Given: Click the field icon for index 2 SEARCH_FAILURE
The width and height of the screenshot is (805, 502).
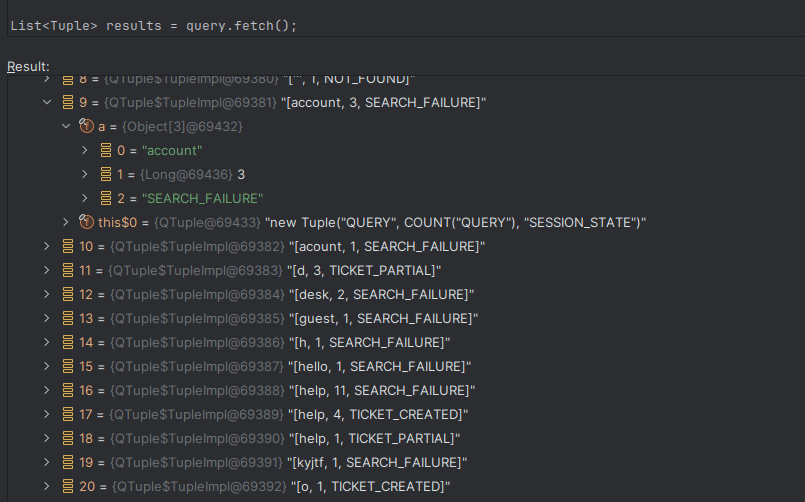Looking at the screenshot, I should tap(106, 198).
